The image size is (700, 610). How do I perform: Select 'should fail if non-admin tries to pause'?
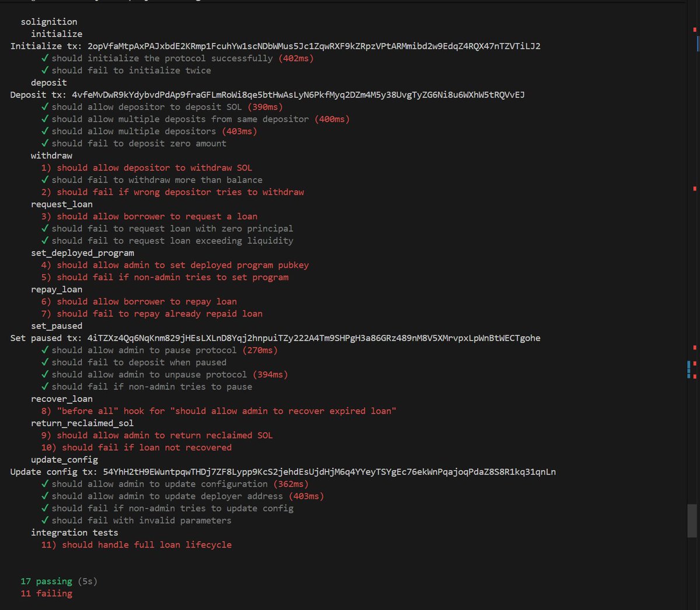146,387
